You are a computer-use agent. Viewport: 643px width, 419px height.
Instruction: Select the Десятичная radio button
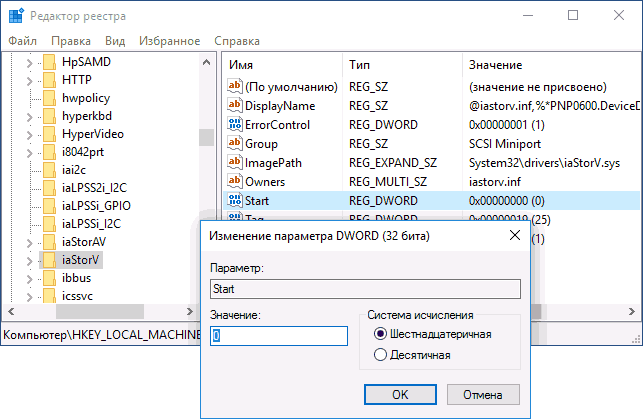pos(380,354)
